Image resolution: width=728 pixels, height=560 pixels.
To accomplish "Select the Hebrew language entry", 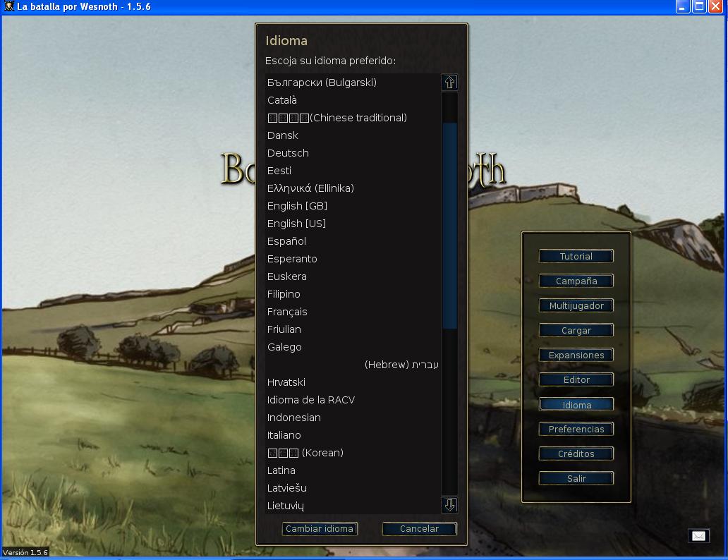I will point(353,365).
